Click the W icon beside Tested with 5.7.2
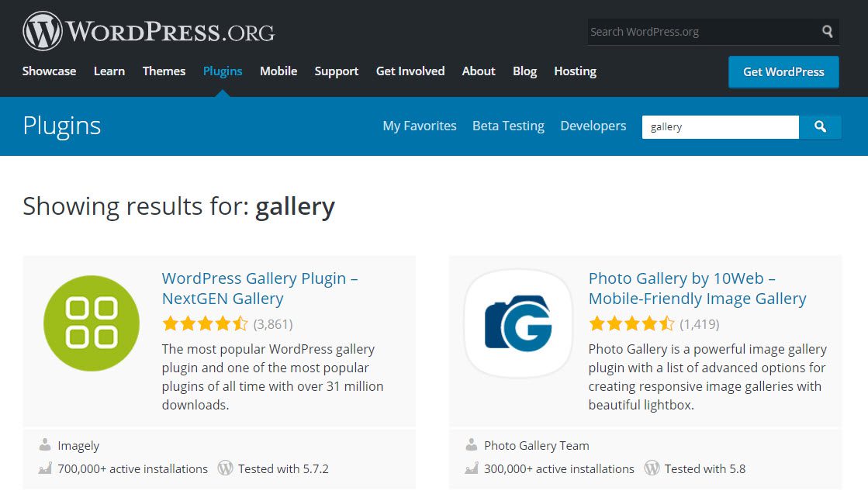This screenshot has width=868, height=501. 225,468
